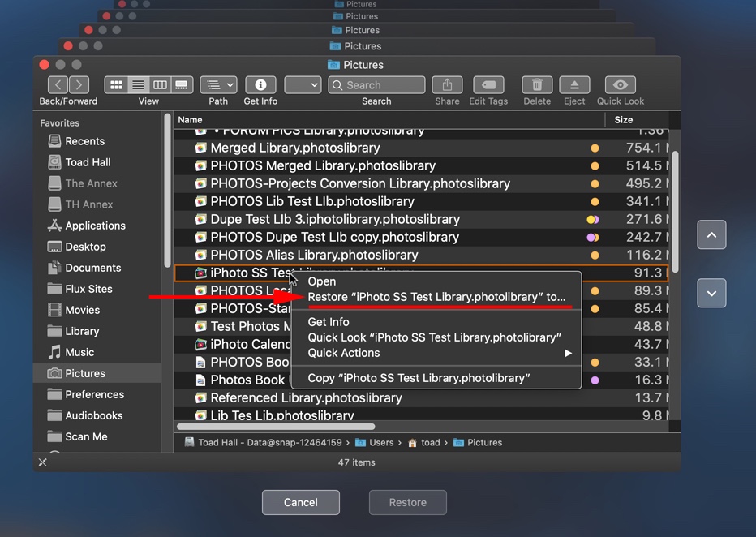Click the Quick Look eye icon

pyautogui.click(x=620, y=85)
